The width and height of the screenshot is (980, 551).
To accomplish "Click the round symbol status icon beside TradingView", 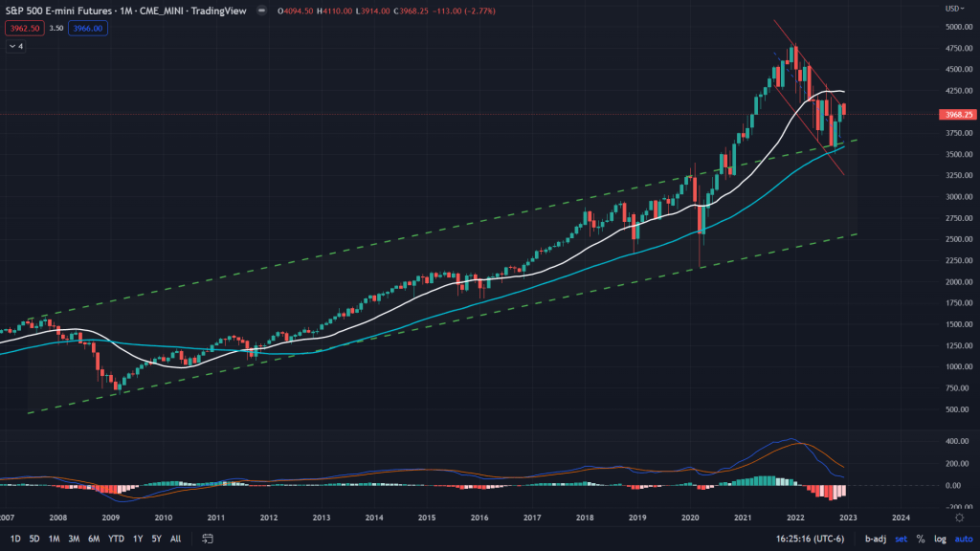I will tap(261, 11).
